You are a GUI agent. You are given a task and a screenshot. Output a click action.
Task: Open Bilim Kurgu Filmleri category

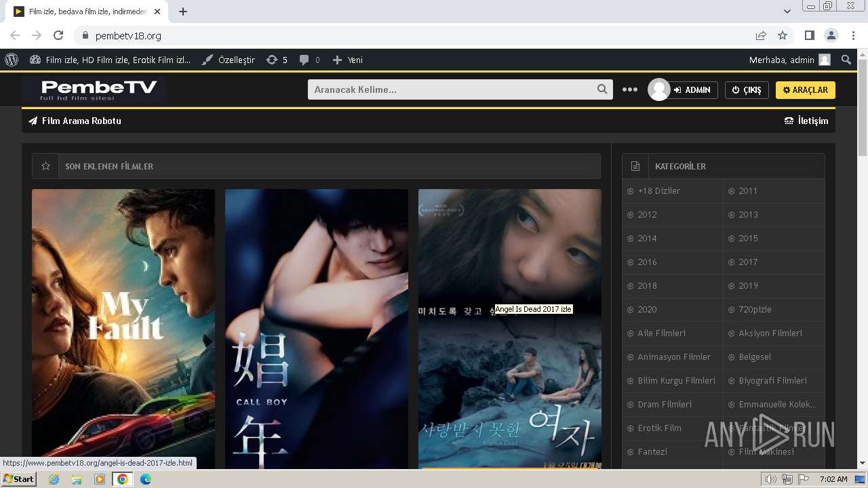point(676,381)
